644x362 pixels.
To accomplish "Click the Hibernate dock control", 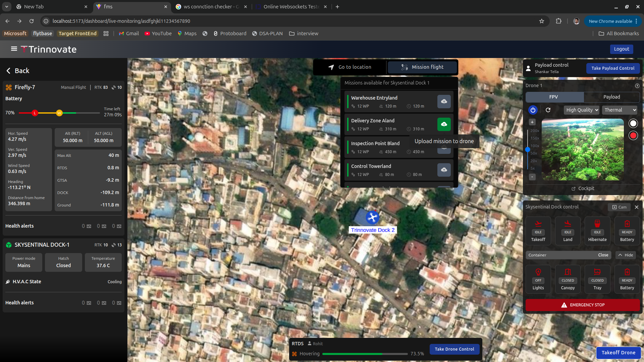I will point(597,231).
